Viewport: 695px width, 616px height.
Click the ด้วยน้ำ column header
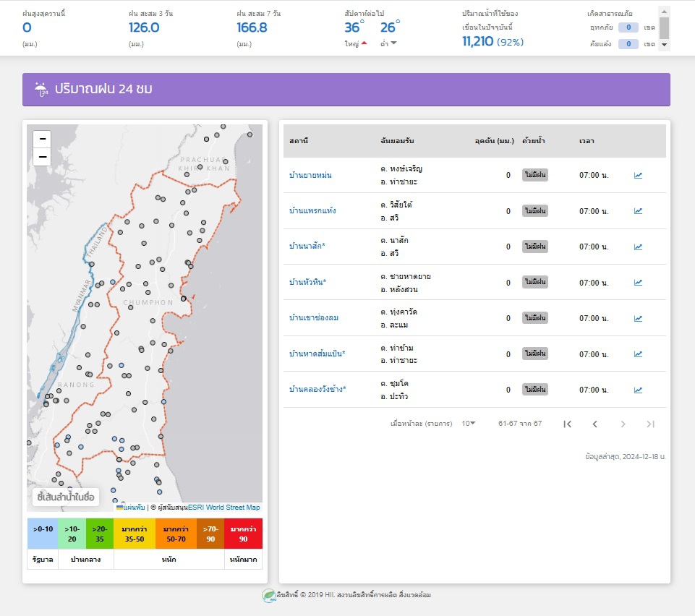[x=533, y=141]
